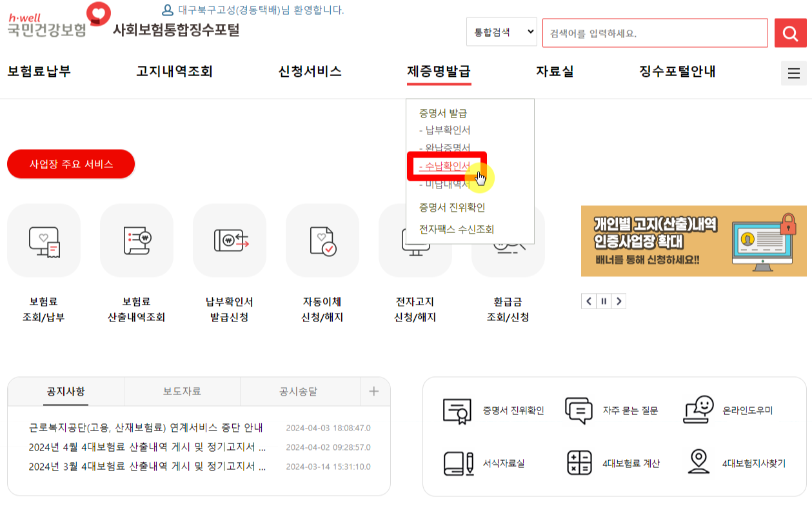Open the 보험료 조회/납부 service icon
Image resolution: width=812 pixels, height=506 pixels.
43,240
